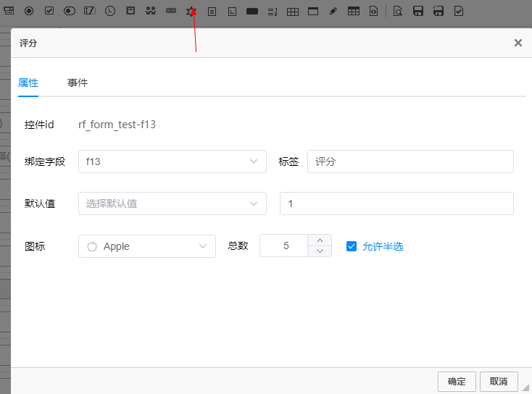Click the control id text rf_form_test-f13
This screenshot has height=394, width=532.
point(117,125)
